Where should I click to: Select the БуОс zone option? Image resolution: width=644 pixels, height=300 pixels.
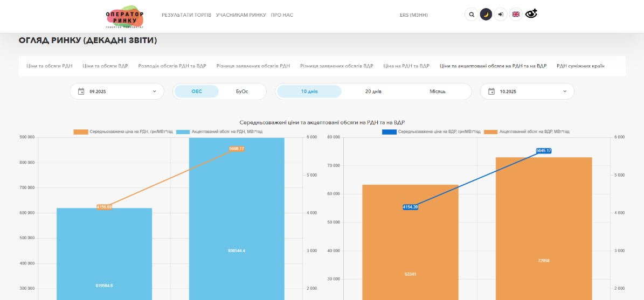click(242, 92)
